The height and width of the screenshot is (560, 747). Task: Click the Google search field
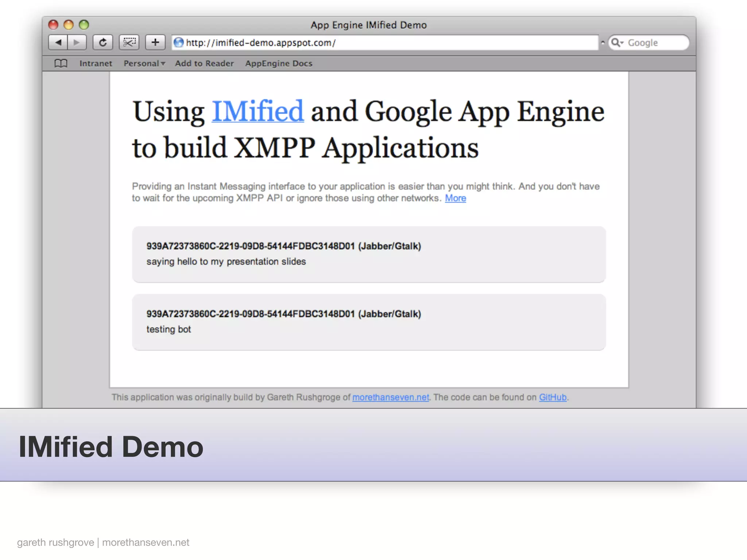point(649,43)
